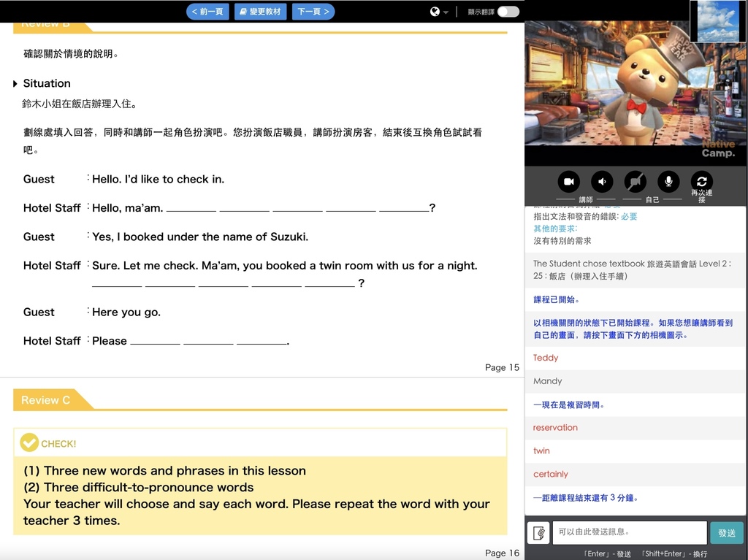This screenshot has width=748, height=560.
Task: Select the chat message 'twin'
Action: [541, 450]
